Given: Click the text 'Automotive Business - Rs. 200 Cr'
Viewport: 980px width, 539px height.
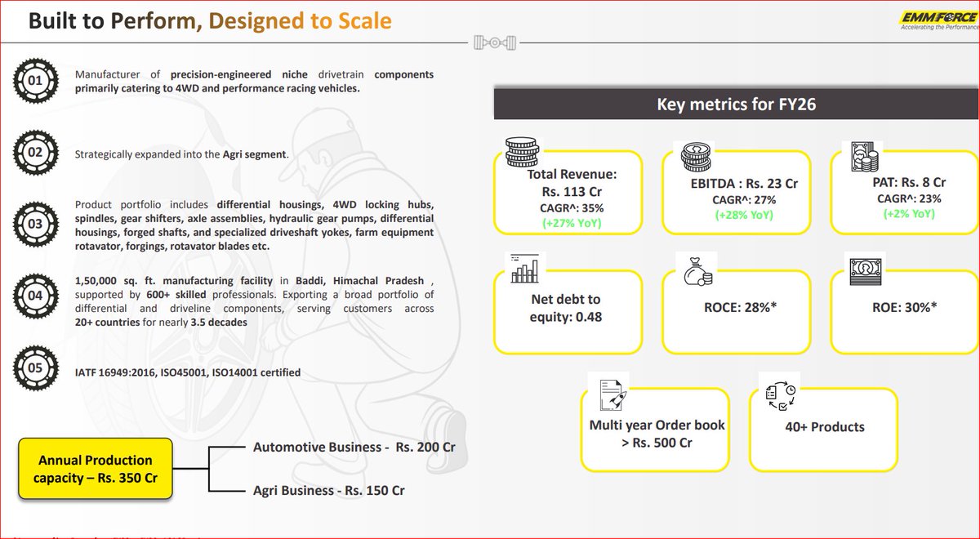Looking at the screenshot, I should (354, 448).
